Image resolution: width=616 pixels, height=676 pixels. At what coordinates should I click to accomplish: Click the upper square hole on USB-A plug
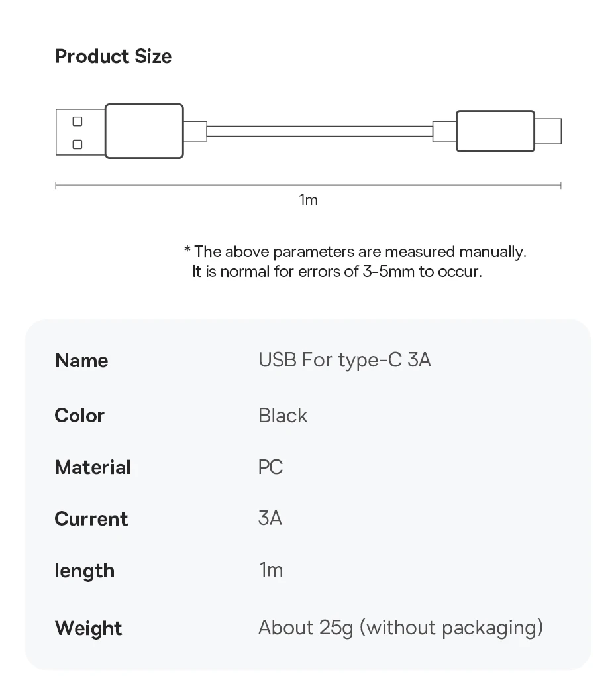(77, 121)
